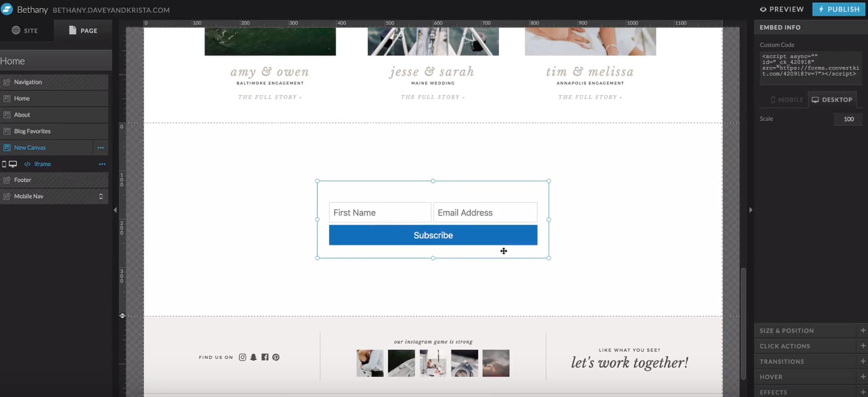The height and width of the screenshot is (397, 868).
Task: Click the Facebook icon in footer
Action: [x=265, y=357]
